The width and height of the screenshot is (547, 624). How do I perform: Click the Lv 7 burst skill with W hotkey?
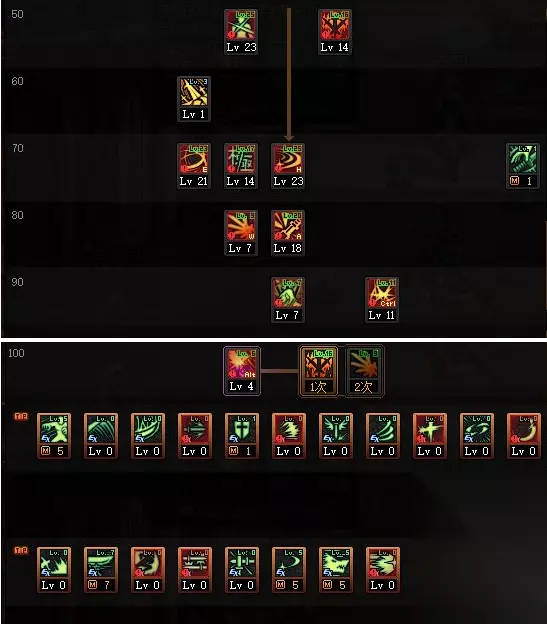click(x=241, y=233)
